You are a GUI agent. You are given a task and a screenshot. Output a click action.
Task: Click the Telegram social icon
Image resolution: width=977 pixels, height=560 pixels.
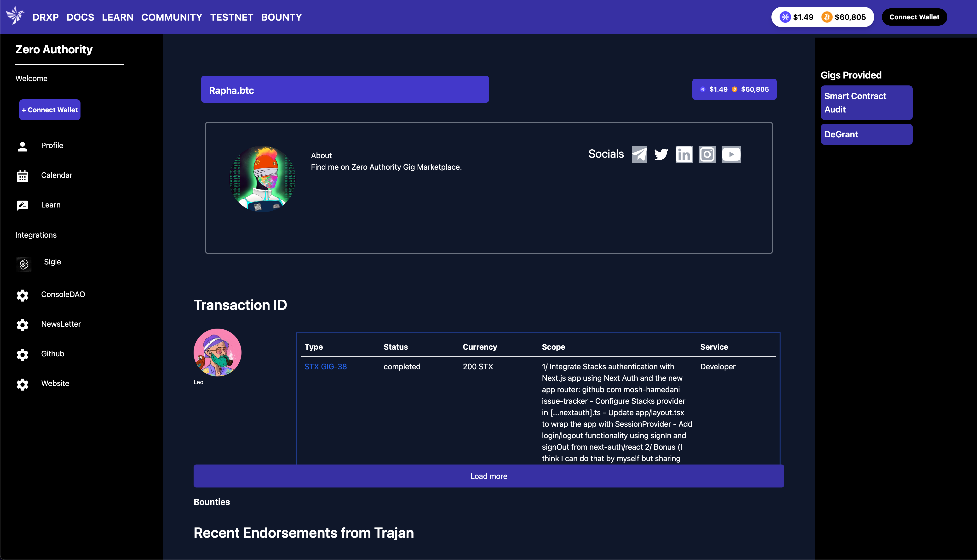tap(639, 154)
